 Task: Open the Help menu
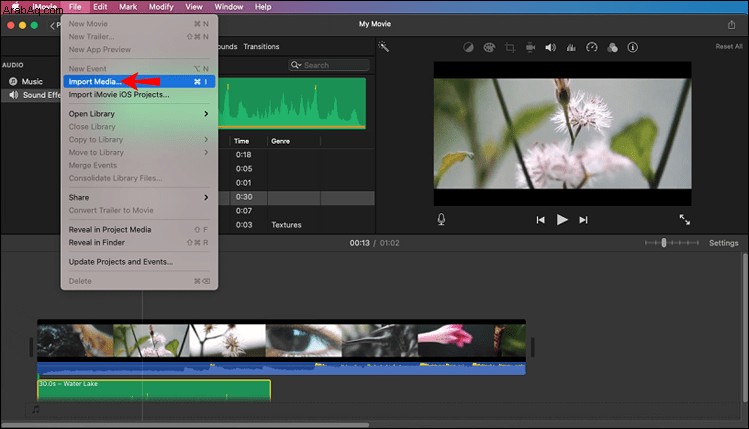click(263, 7)
